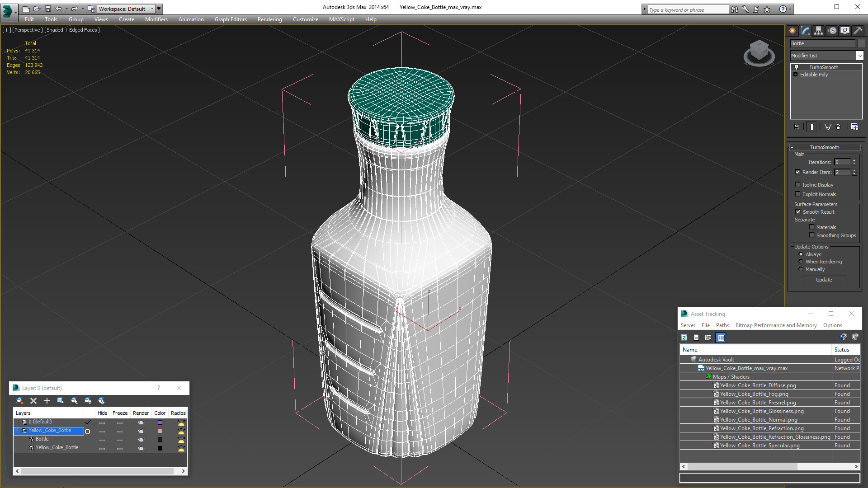Click the Shaded + Edged Faces viewport label
Image resolution: width=868 pixels, height=488 pixels.
click(72, 30)
